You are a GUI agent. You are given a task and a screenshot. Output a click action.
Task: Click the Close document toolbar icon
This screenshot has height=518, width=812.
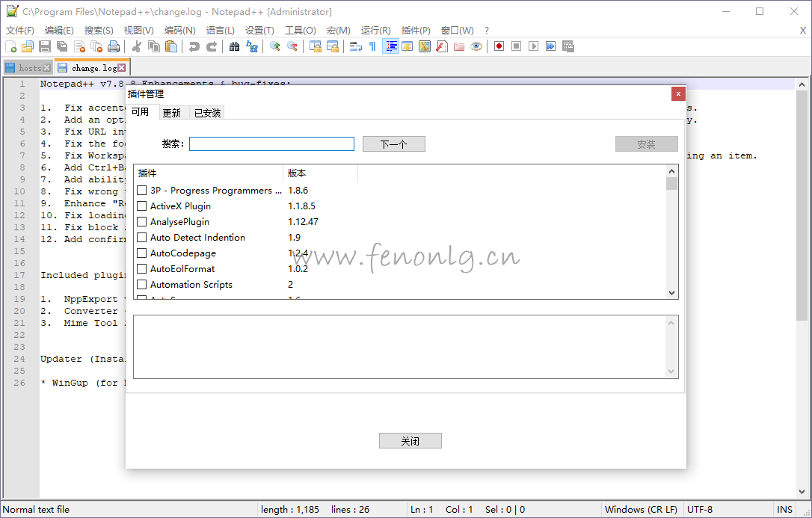[x=79, y=46]
